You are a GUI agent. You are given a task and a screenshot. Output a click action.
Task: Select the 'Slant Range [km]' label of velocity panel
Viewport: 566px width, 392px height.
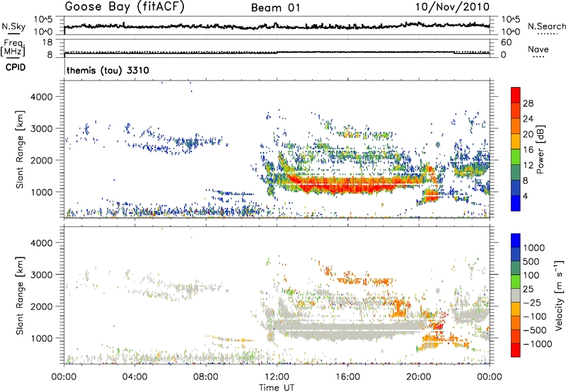pos(20,295)
